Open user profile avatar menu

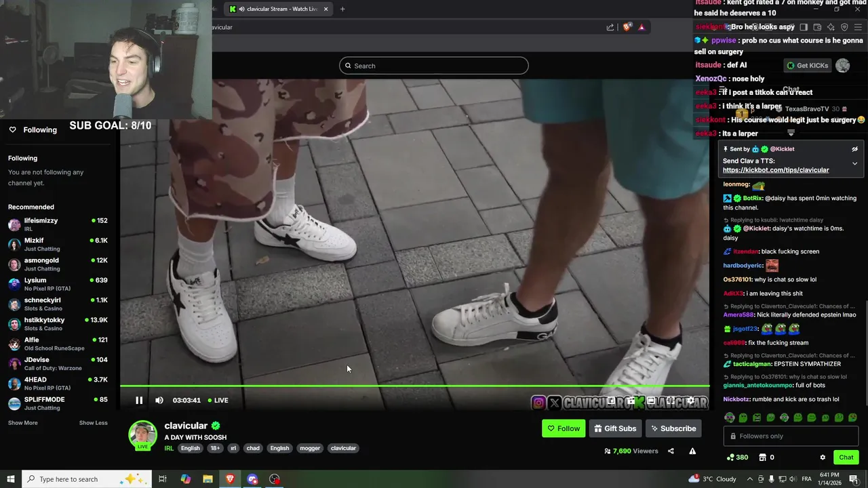point(842,66)
